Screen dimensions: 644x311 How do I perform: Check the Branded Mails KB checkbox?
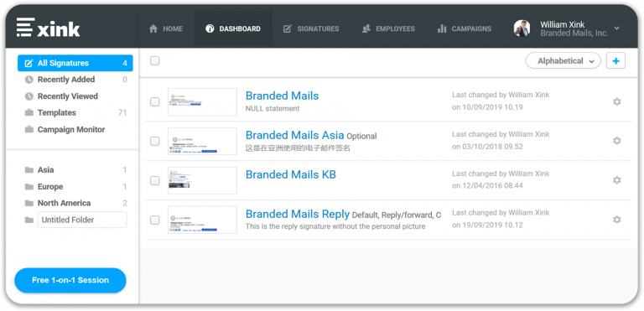[155, 181]
